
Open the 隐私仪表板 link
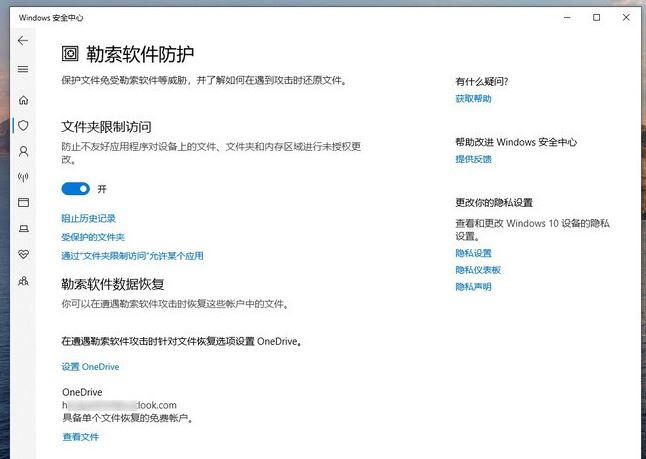(478, 270)
